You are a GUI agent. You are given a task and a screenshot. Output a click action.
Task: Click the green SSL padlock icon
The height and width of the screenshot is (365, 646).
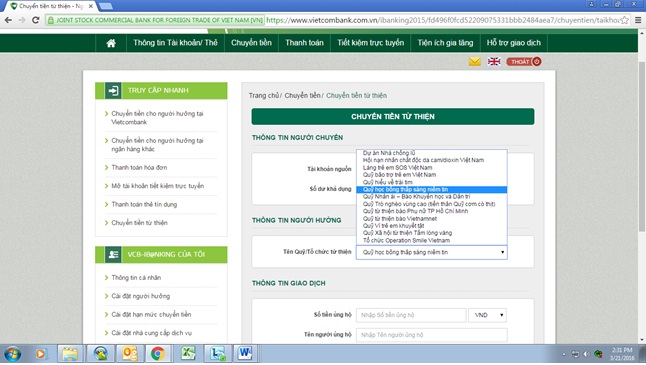[x=51, y=20]
